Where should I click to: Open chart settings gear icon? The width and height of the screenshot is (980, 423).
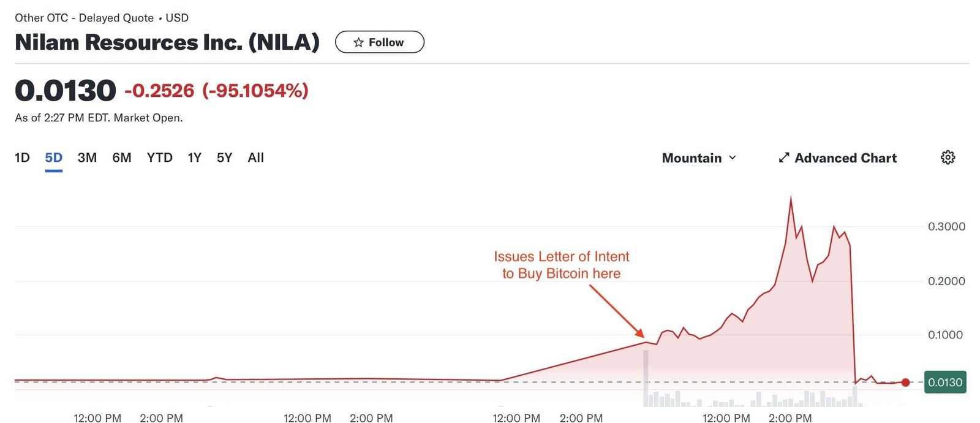(x=948, y=158)
